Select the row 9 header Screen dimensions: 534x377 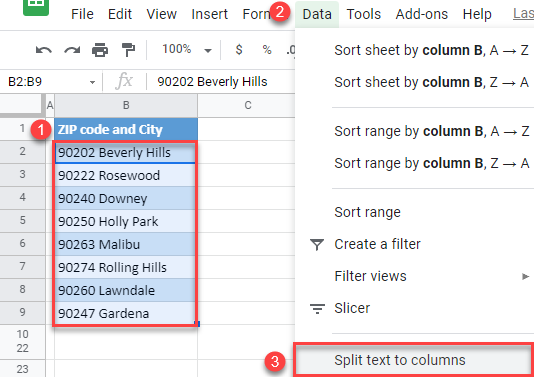tap(22, 312)
